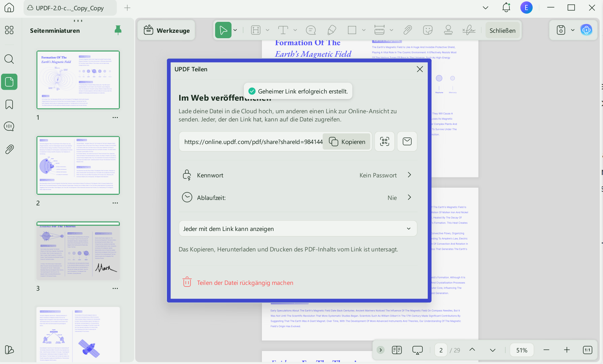Click Teilen der Datei rückgängig machen
603x364 pixels.
238,282
